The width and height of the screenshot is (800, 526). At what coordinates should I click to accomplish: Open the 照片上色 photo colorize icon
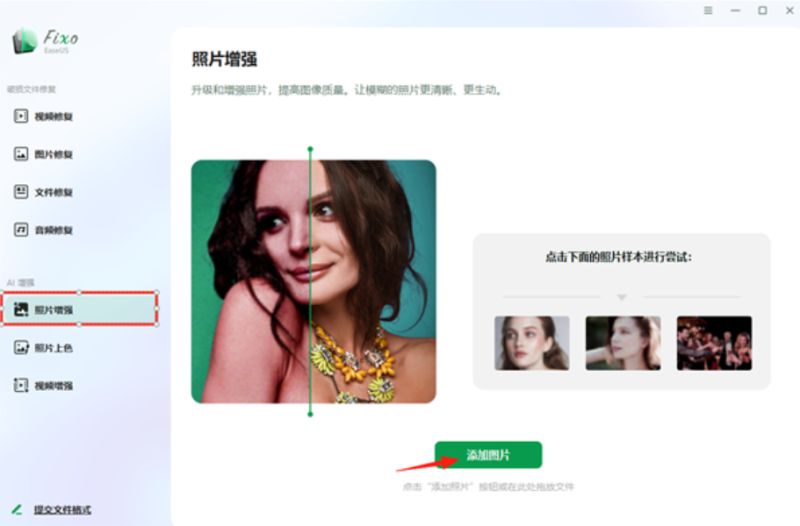coord(21,347)
